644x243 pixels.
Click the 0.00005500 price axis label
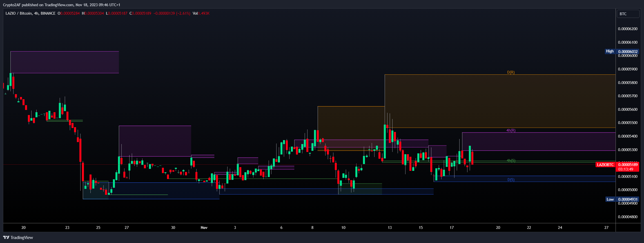pos(628,123)
